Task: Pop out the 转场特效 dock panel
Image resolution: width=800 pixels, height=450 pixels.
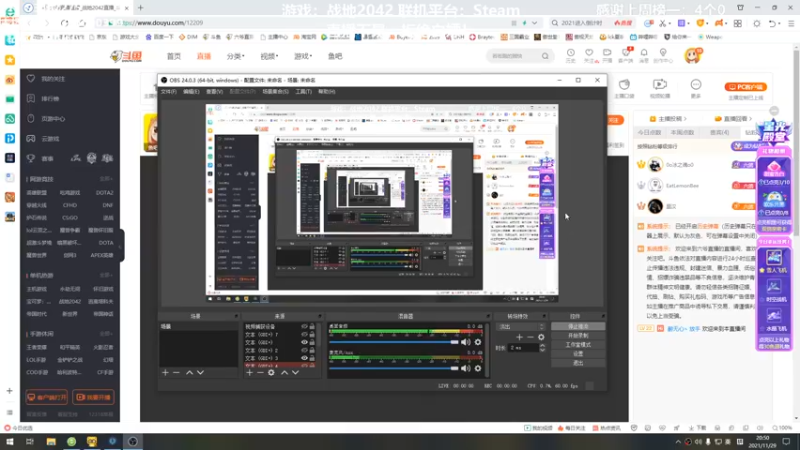Action: click(544, 316)
